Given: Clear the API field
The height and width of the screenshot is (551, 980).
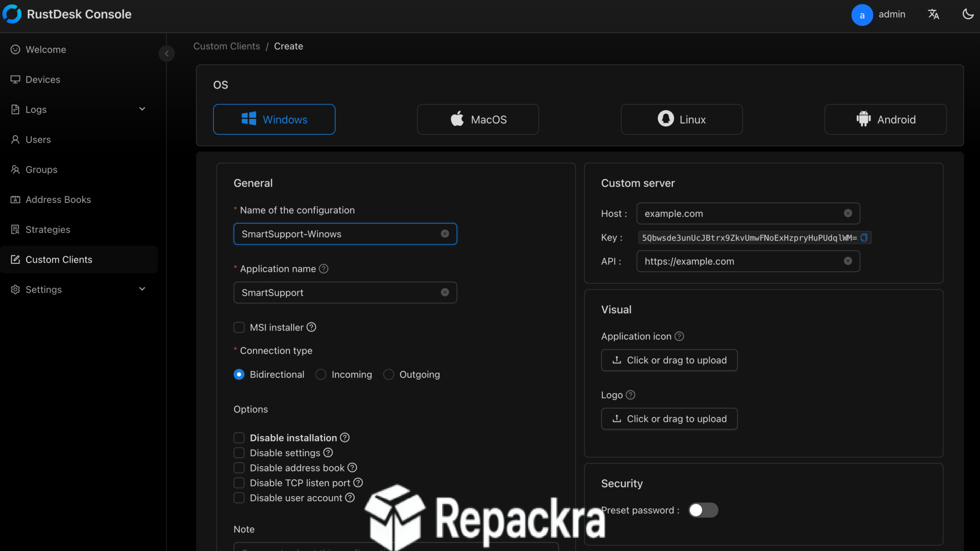Looking at the screenshot, I should pyautogui.click(x=848, y=261).
